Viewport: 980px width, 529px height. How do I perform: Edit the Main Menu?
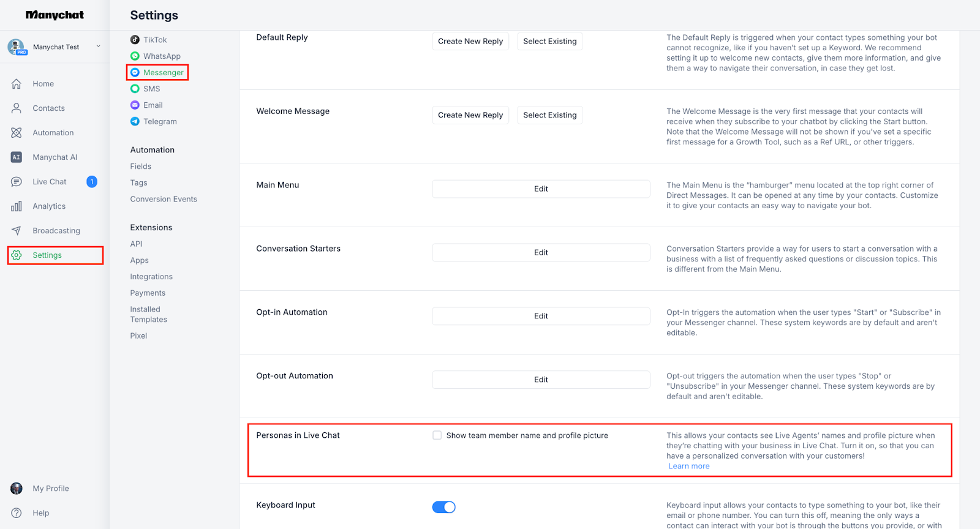click(541, 189)
